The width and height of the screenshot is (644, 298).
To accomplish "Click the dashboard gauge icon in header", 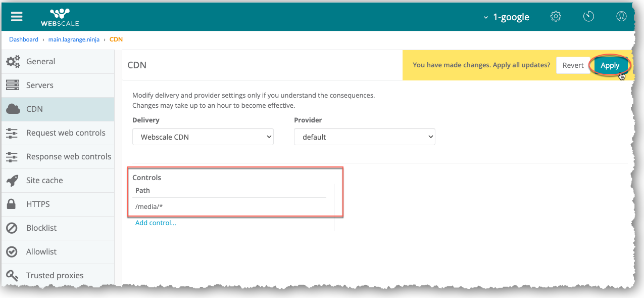I will pyautogui.click(x=588, y=17).
